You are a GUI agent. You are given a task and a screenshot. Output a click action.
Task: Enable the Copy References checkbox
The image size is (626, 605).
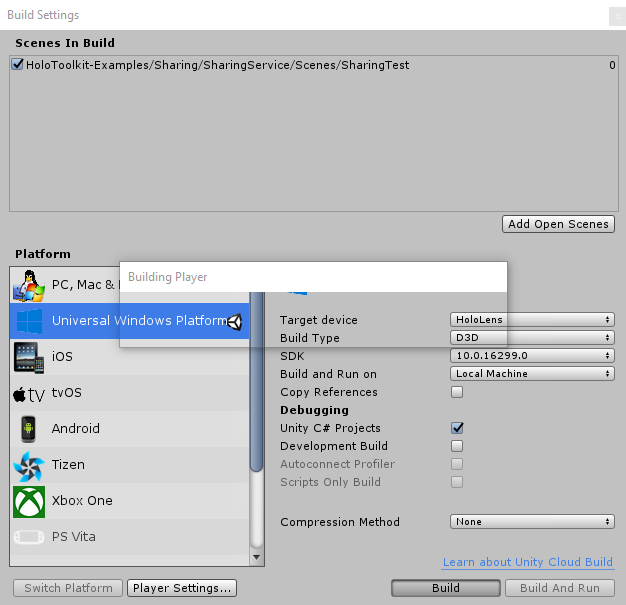click(x=457, y=392)
